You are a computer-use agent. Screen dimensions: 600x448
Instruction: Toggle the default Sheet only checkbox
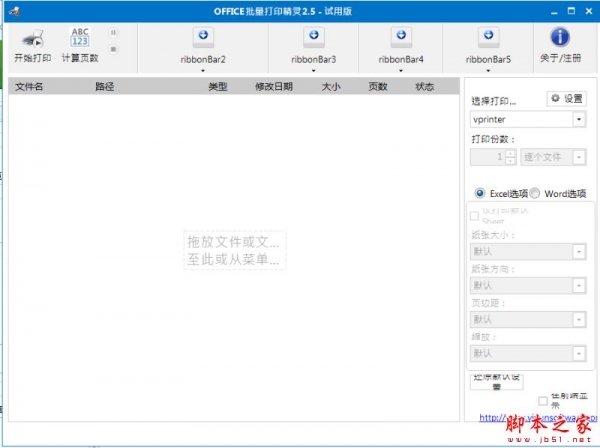point(474,216)
